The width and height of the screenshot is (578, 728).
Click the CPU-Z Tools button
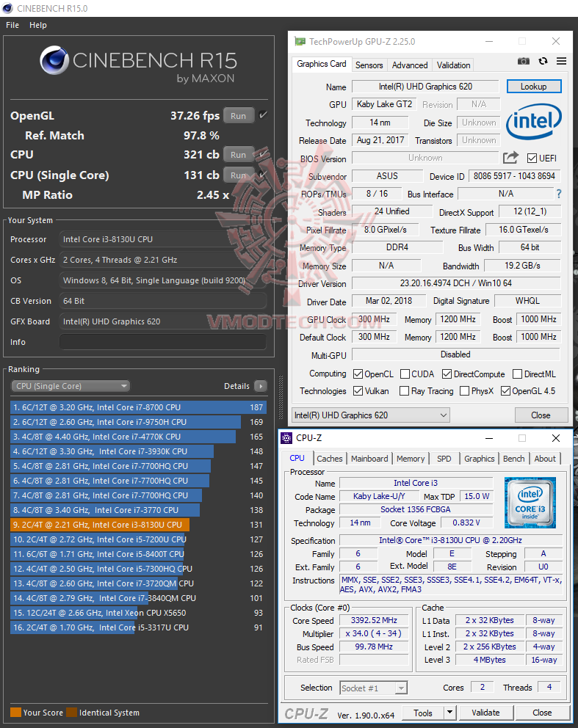point(423,712)
